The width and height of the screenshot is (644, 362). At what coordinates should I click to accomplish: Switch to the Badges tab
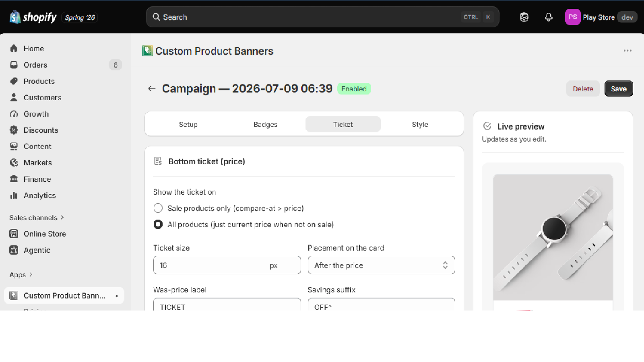(266, 124)
